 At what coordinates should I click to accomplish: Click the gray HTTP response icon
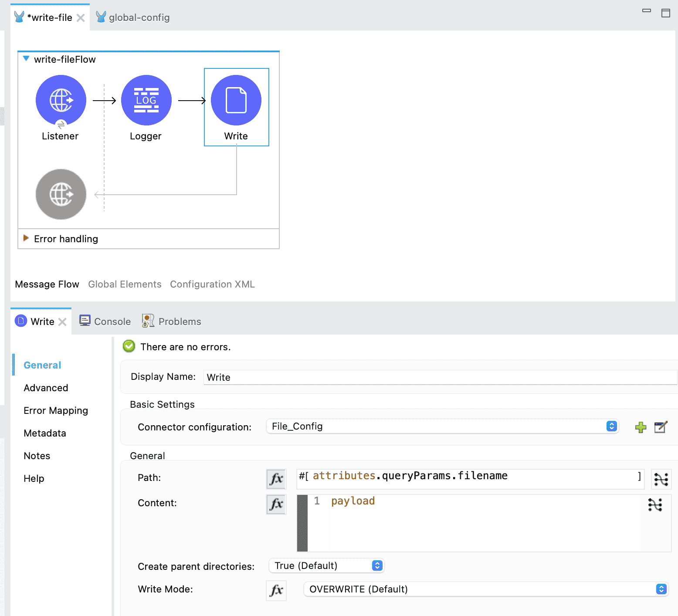(x=61, y=194)
